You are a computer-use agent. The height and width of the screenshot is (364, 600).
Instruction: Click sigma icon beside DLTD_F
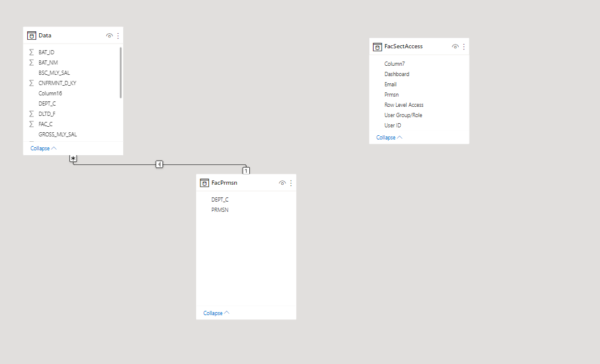coord(32,113)
